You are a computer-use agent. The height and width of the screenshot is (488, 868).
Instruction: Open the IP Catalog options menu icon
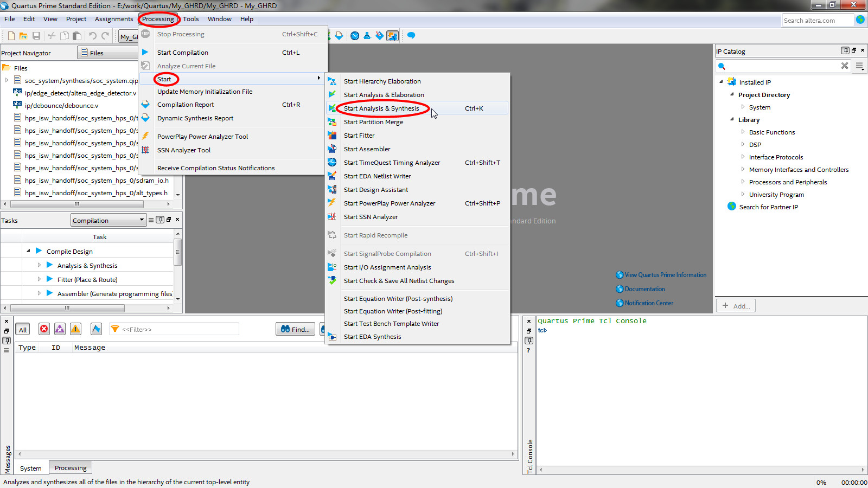click(859, 66)
